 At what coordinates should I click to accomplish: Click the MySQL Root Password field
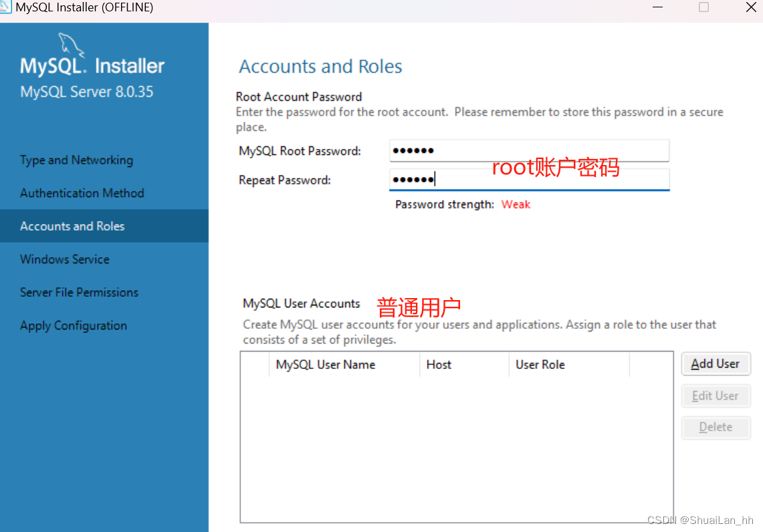(528, 150)
